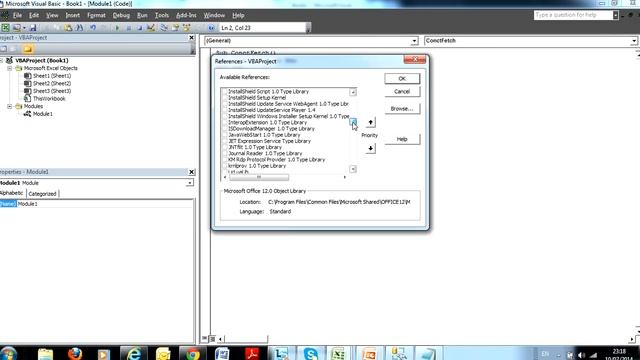The image size is (640, 360).
Task: Select Sheet2 (Sheet2) in project tree
Action: (52, 83)
